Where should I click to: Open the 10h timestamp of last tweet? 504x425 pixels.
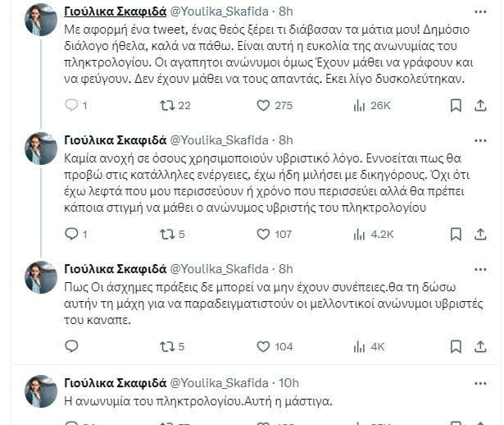289,382
